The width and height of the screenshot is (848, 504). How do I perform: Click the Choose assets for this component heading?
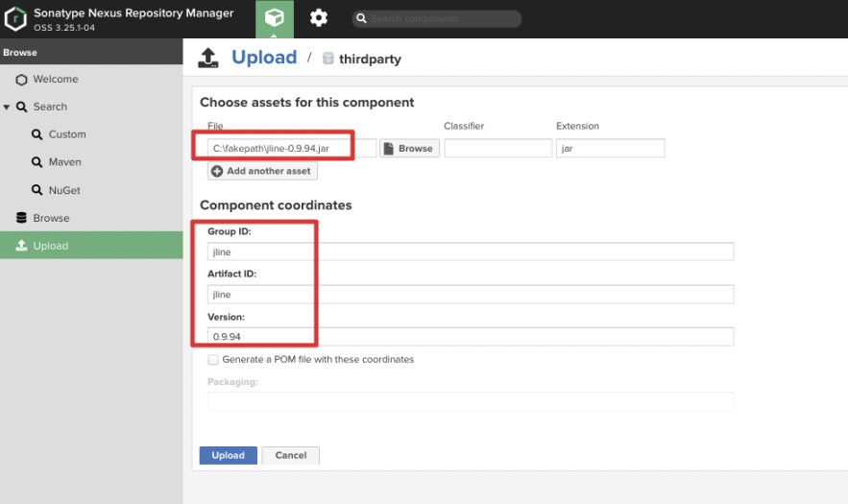point(306,103)
